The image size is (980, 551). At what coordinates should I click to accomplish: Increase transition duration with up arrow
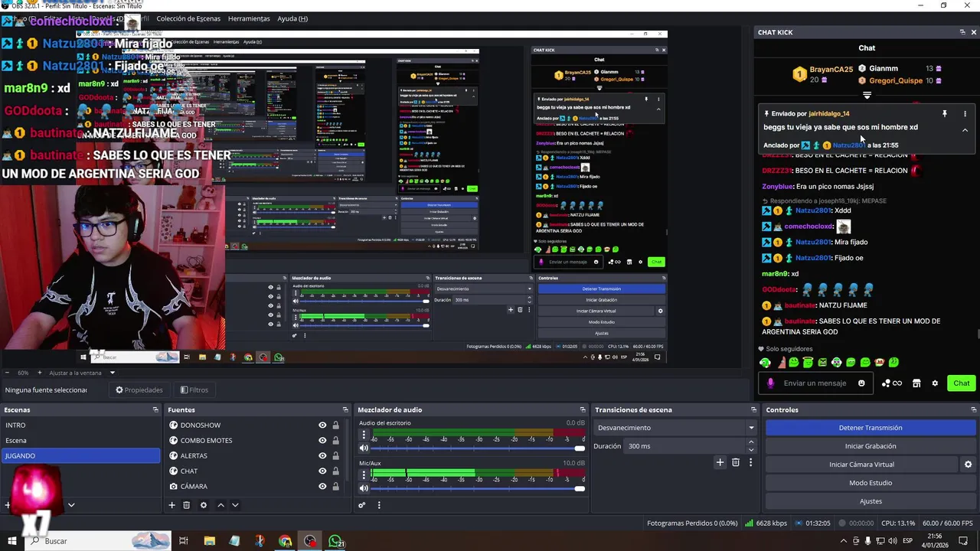click(750, 442)
